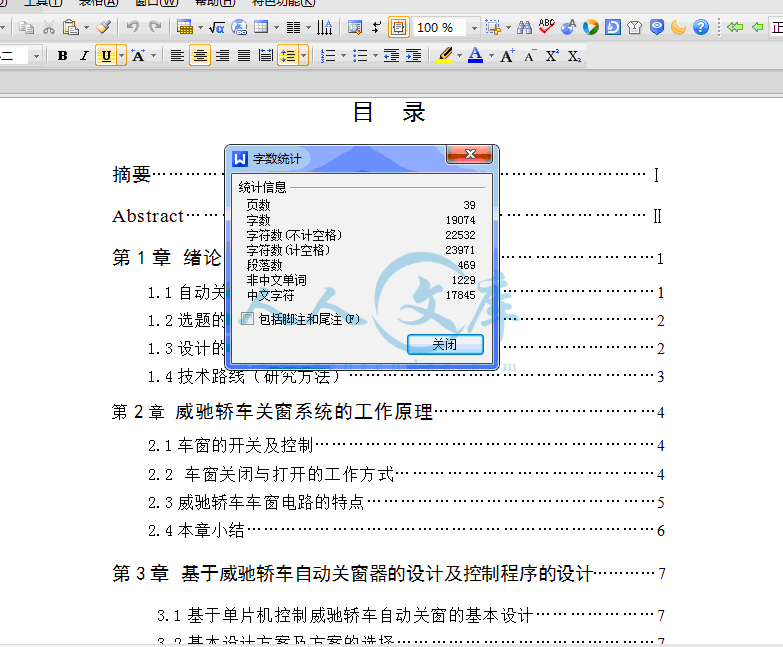
Task: Click the shirt skin icon
Action: [635, 27]
